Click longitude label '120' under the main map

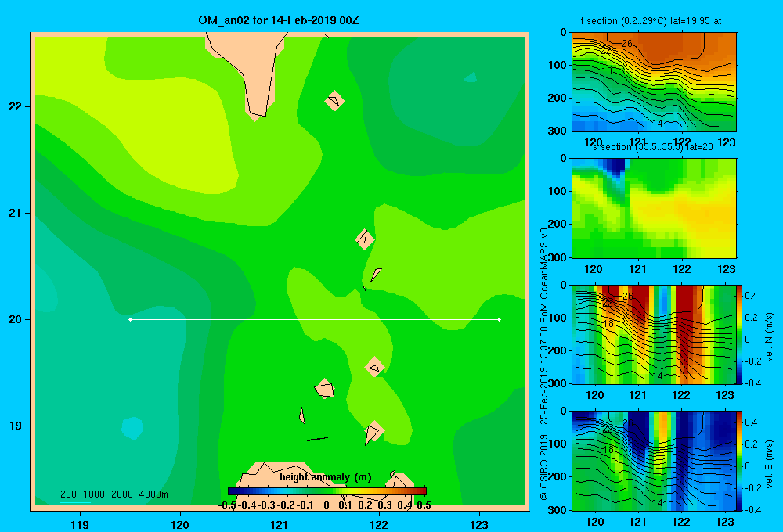point(180,524)
